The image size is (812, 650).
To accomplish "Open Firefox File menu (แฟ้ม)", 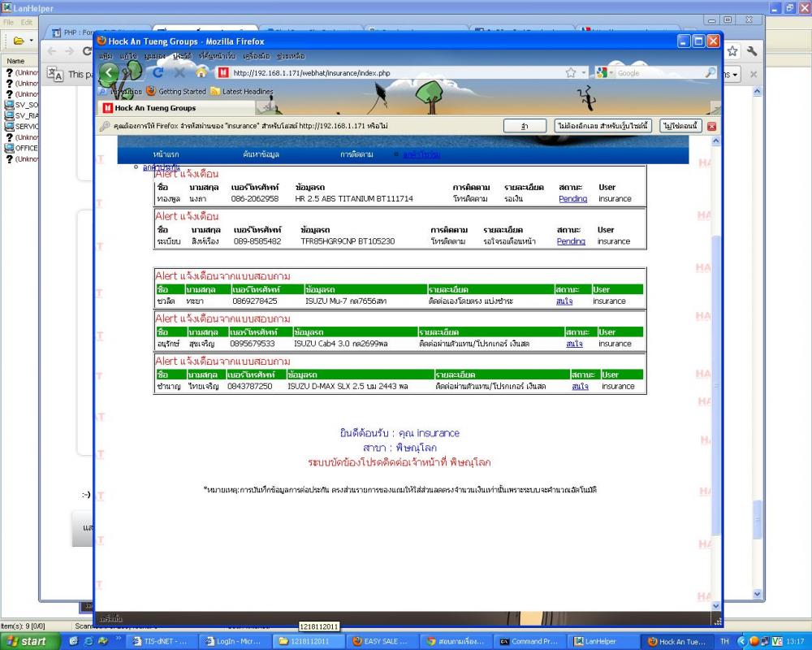I will click(106, 56).
